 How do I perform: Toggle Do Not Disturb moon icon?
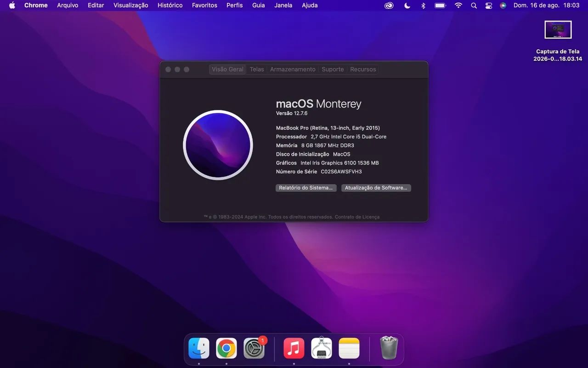[407, 6]
